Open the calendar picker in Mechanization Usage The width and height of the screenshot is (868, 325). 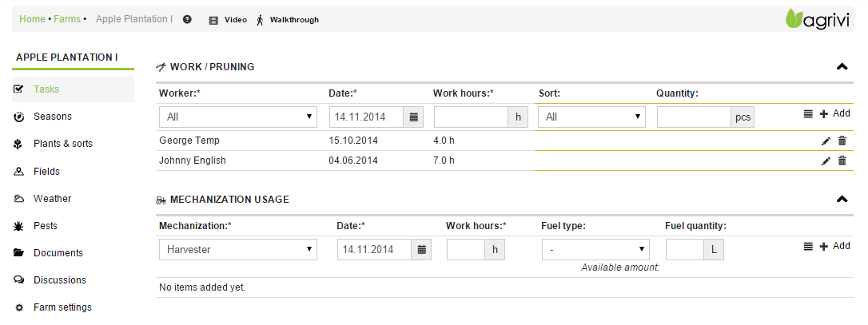[422, 250]
